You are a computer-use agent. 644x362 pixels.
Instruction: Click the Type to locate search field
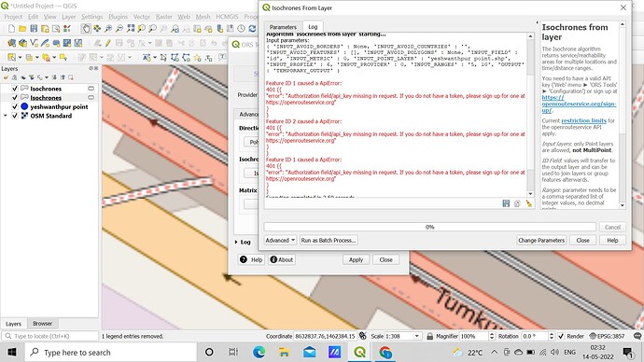click(x=50, y=336)
